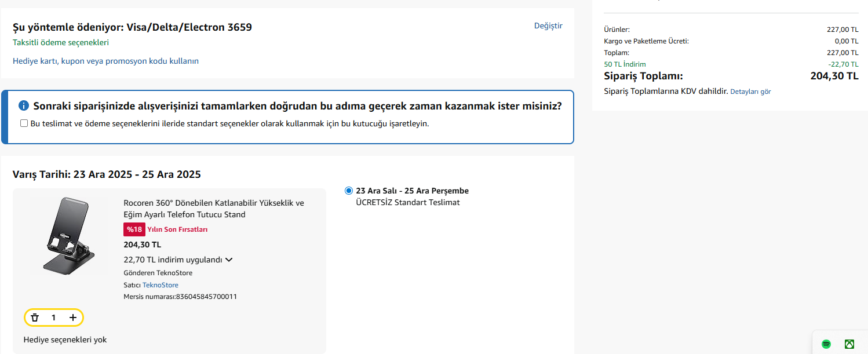This screenshot has width=868, height=354.
Task: Open the TeknoStore seller link
Action: click(x=161, y=285)
